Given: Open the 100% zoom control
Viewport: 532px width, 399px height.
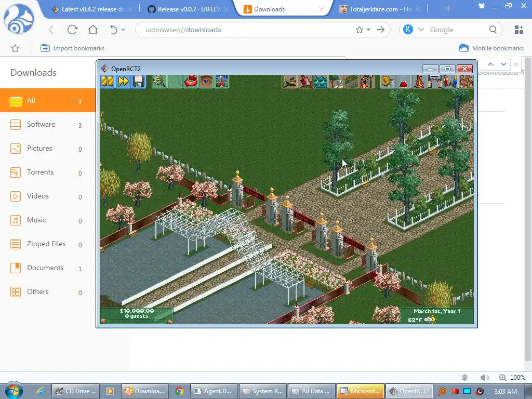Looking at the screenshot, I should [x=512, y=377].
